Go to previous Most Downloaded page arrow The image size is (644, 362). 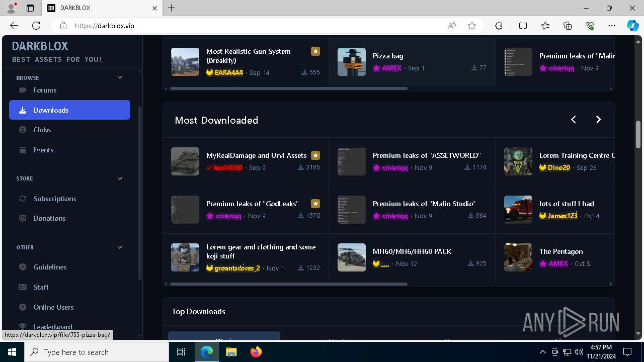point(574,120)
